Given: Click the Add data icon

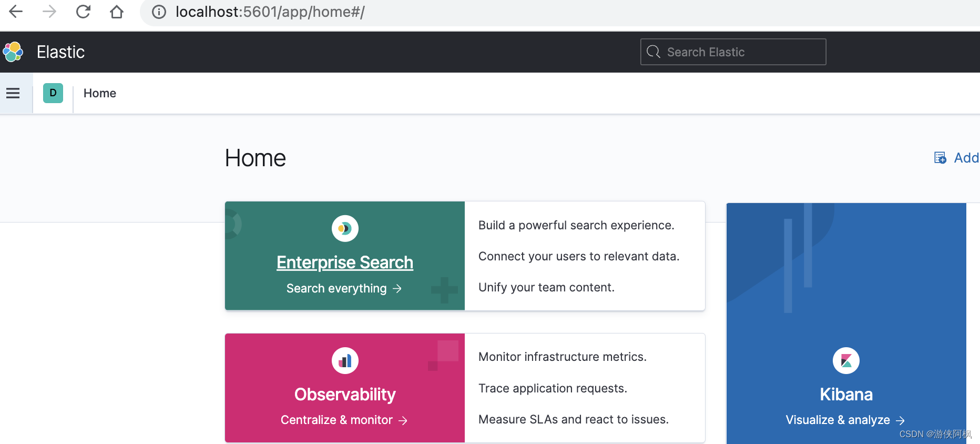Looking at the screenshot, I should tap(940, 158).
